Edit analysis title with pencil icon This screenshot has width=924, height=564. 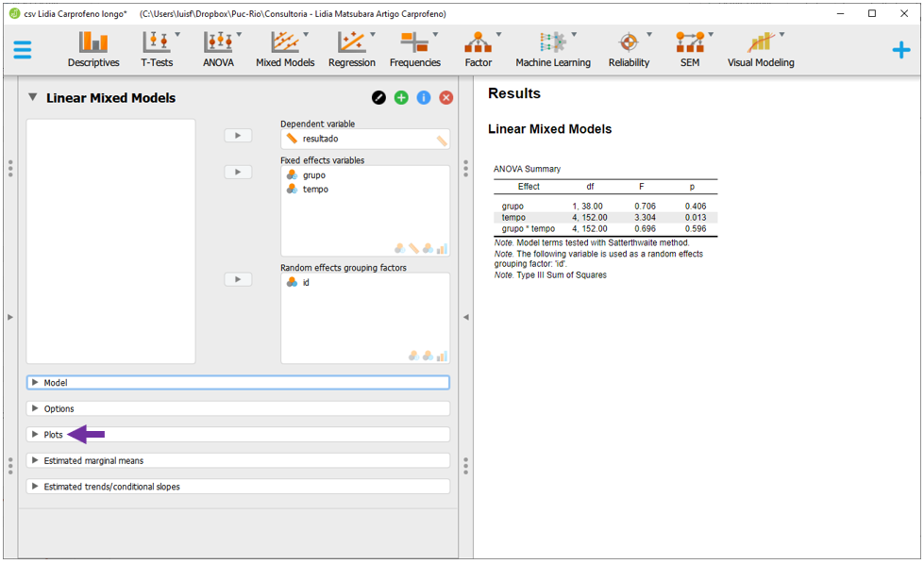(378, 98)
